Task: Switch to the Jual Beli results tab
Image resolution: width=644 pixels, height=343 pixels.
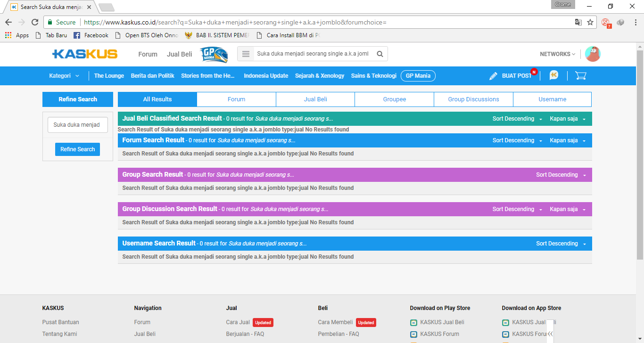Action: click(315, 99)
